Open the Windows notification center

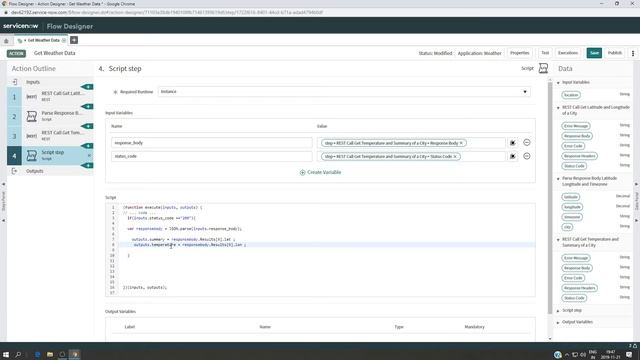629,354
